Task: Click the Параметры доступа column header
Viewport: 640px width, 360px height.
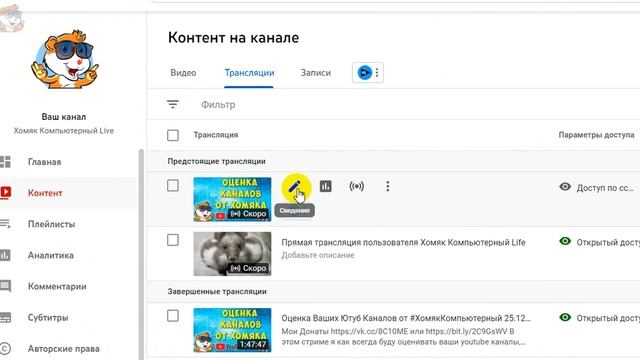Action: 596,135
